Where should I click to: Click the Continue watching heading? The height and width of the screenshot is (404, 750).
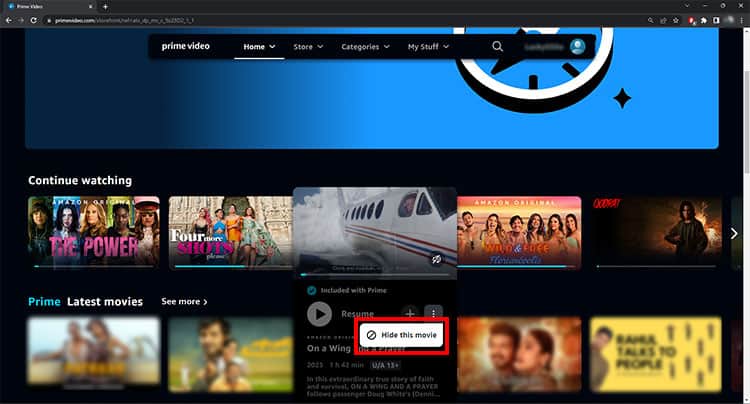(x=80, y=180)
